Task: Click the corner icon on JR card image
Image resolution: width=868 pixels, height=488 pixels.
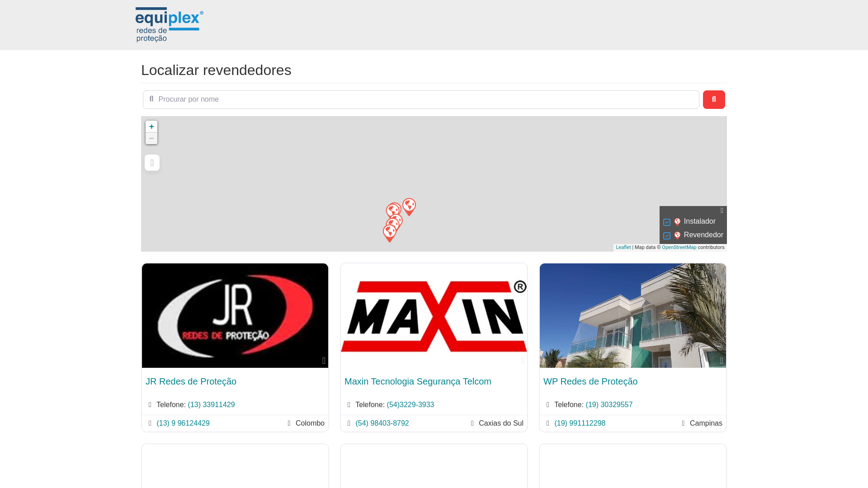Action: [324, 361]
